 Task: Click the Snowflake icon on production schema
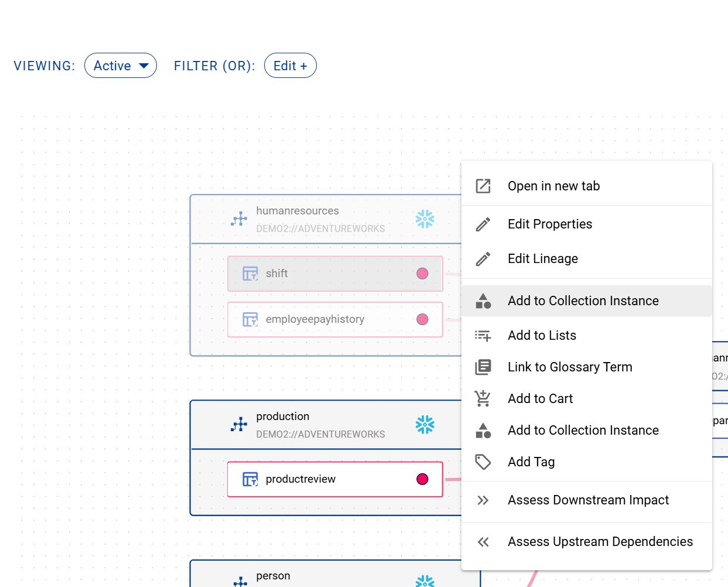(x=425, y=425)
